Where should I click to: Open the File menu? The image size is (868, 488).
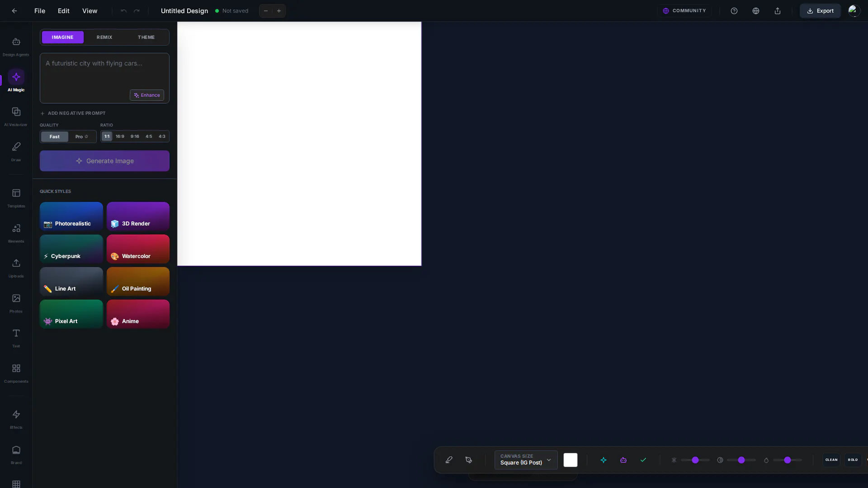[x=40, y=11]
